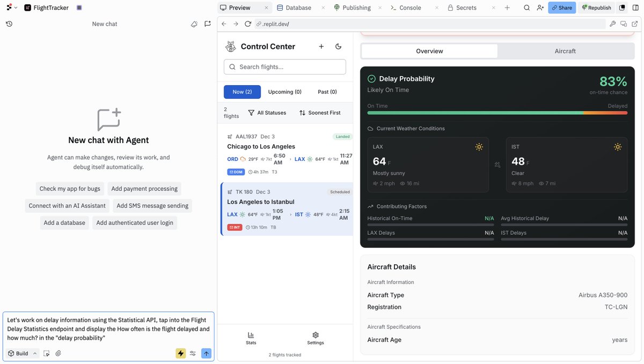
Task: Send the prompt with arrow button
Action: [x=206, y=353]
